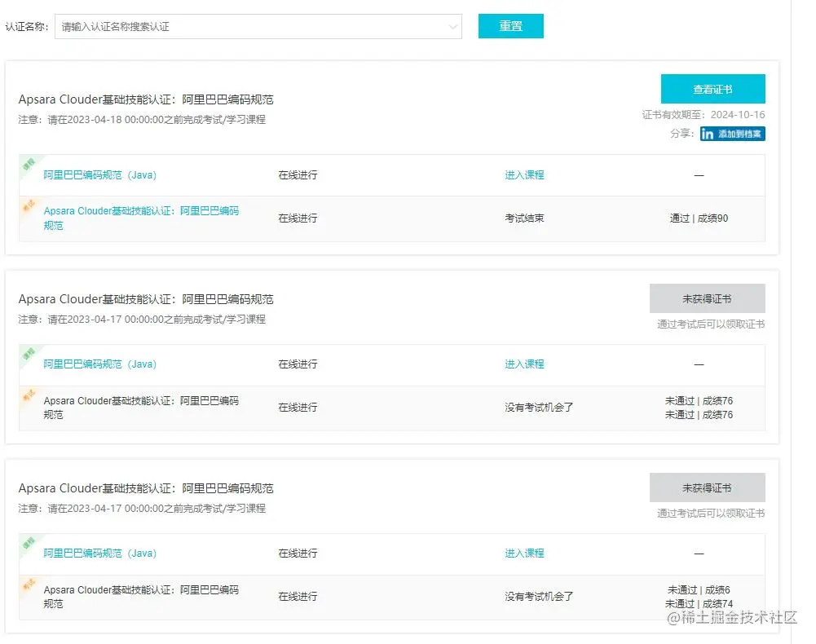This screenshot has width=816, height=644.
Task: Click the 重置 reset button
Action: pyautogui.click(x=510, y=26)
